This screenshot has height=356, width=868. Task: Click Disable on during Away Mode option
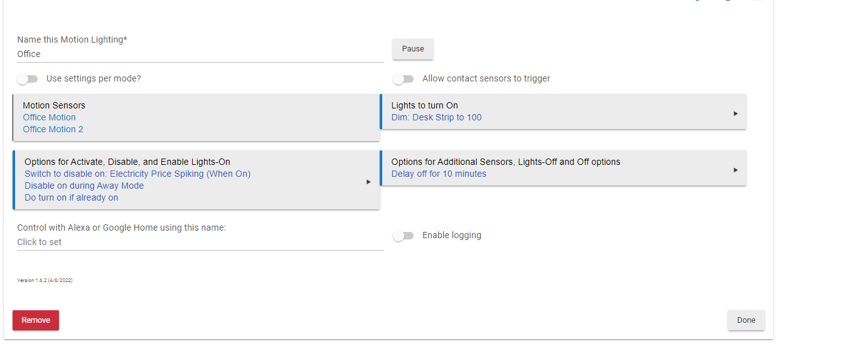coord(84,186)
